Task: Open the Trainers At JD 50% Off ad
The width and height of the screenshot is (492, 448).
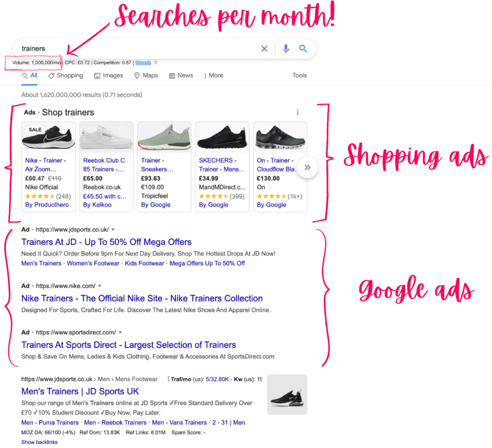Action: (106, 242)
